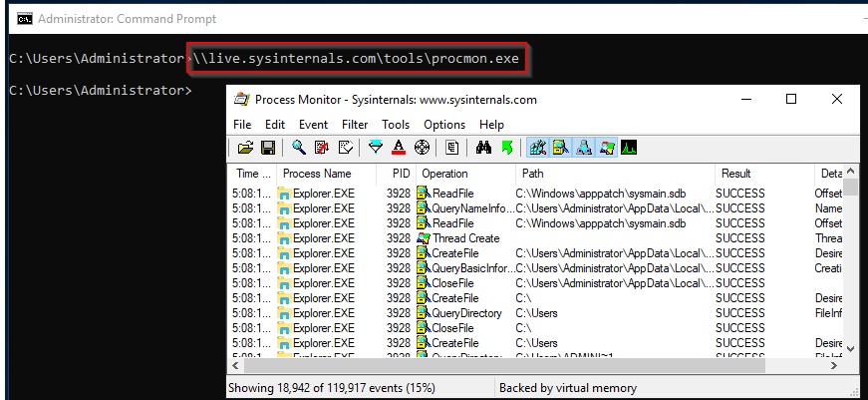Click the horizontal scrollbar right arrow
868x400 pixels.
pyautogui.click(x=834, y=366)
